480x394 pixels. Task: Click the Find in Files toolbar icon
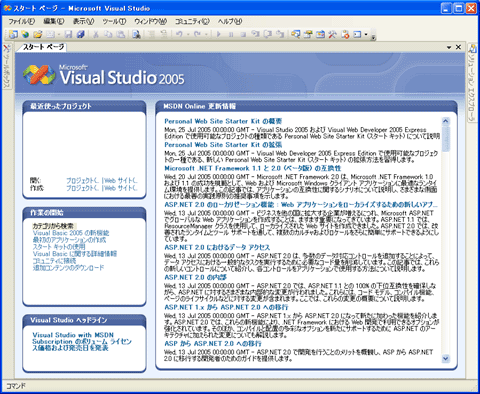click(x=136, y=34)
